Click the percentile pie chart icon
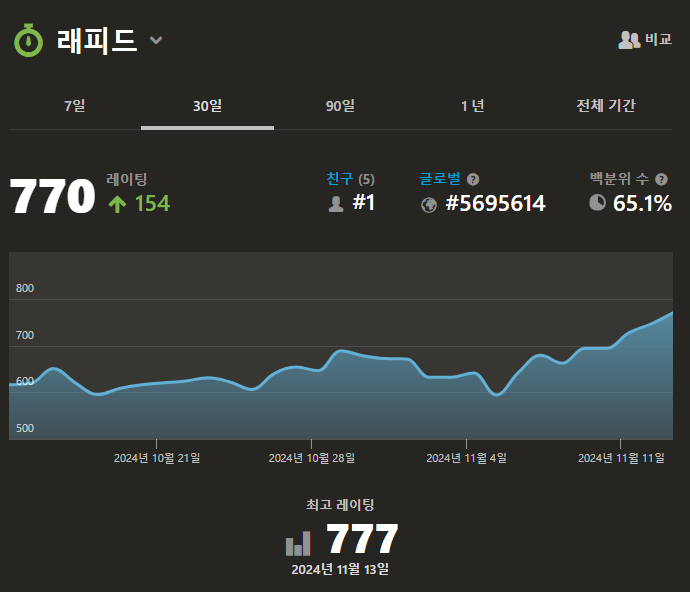Viewport: 690px width, 592px height. pyautogui.click(x=598, y=202)
